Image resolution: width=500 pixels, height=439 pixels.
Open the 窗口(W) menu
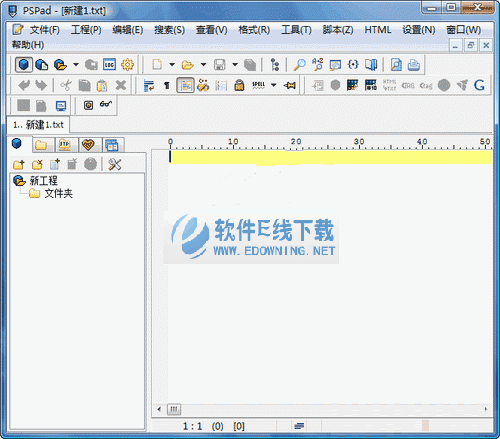464,30
